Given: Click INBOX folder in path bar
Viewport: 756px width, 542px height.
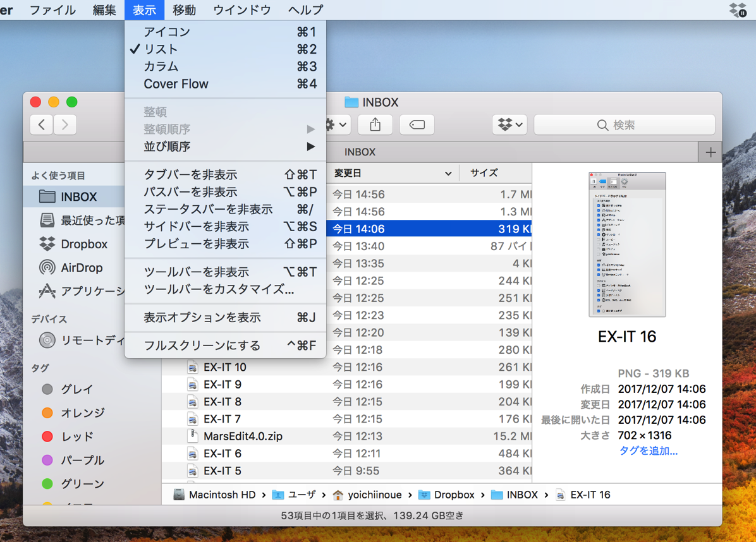Looking at the screenshot, I should pyautogui.click(x=514, y=495).
